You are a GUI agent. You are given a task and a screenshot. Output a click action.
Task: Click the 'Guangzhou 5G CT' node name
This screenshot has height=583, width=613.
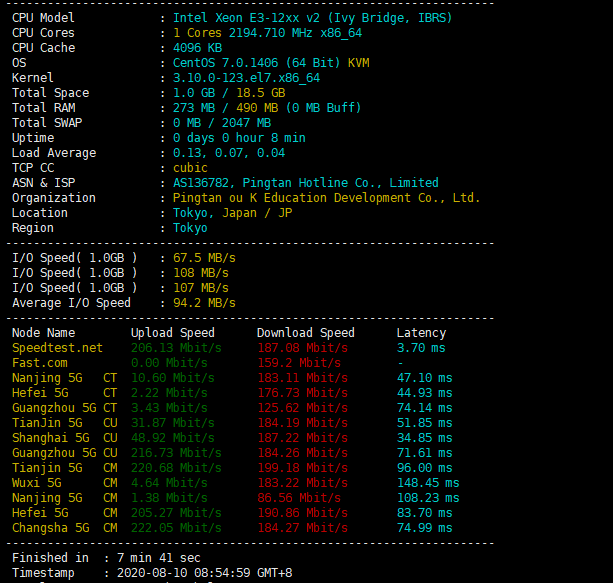tap(65, 408)
